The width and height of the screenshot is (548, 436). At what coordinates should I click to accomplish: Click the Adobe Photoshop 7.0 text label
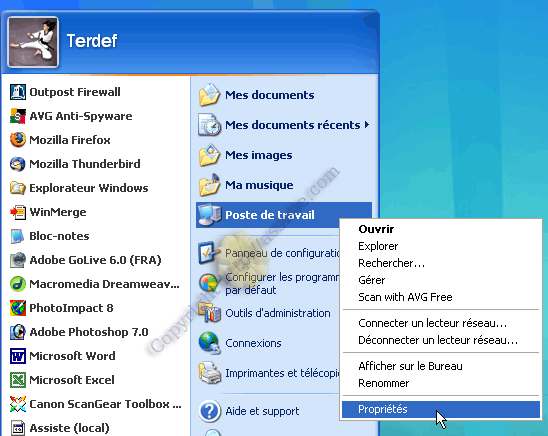coord(89,332)
